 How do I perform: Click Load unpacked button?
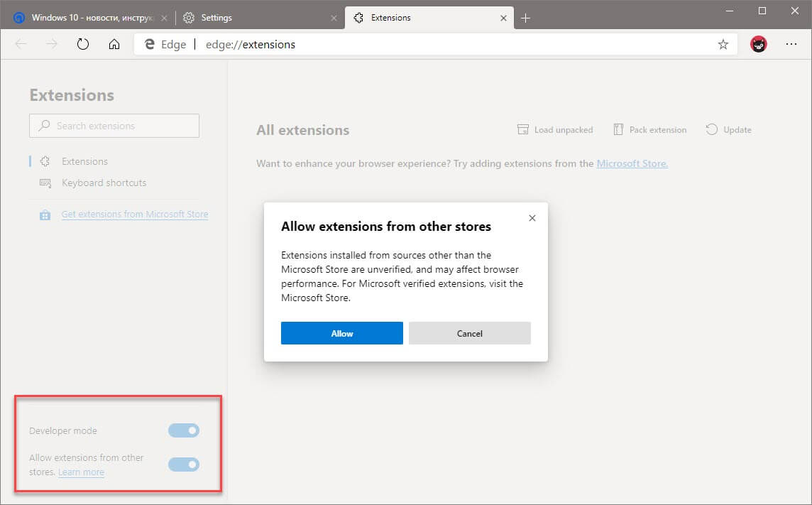coord(555,129)
